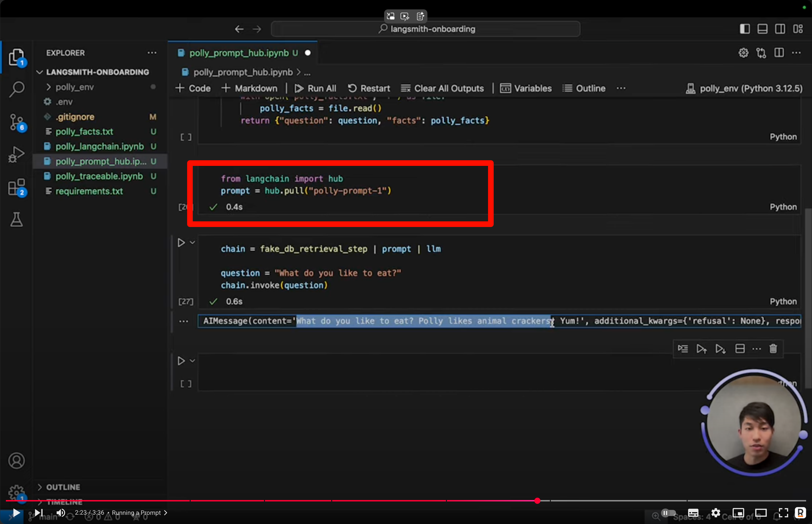
Task: Open Explorer panel more actions ellipsis
Action: click(152, 53)
